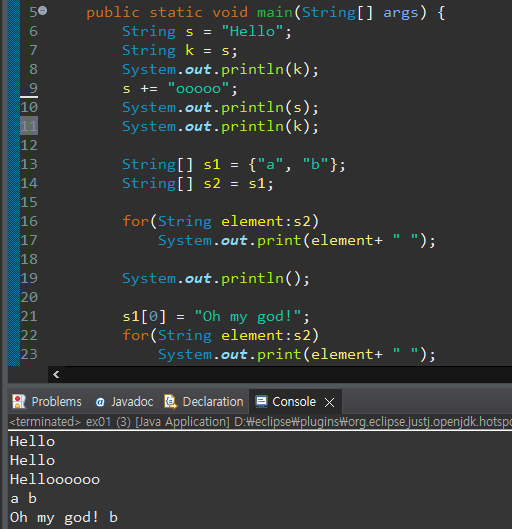Click the Hellooooo console output line
Screen dimensions: 512x529
(x=55, y=479)
